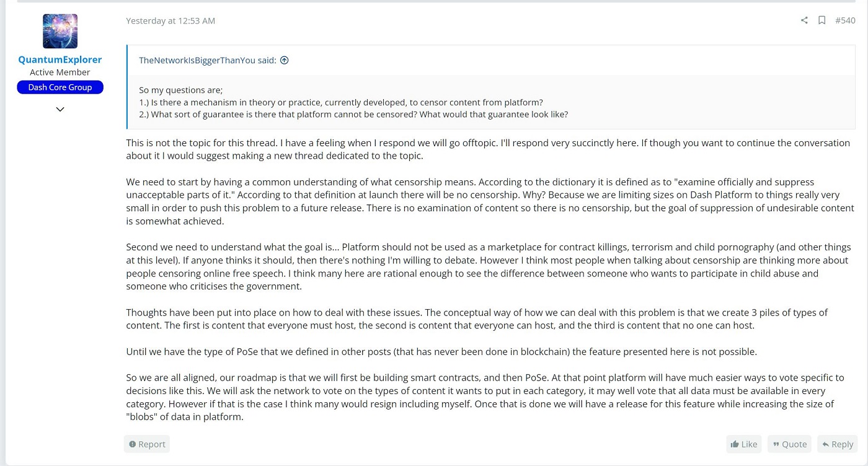
Task: Click the TheNetworkIsBiggerThanYou said header
Action: click(x=208, y=60)
